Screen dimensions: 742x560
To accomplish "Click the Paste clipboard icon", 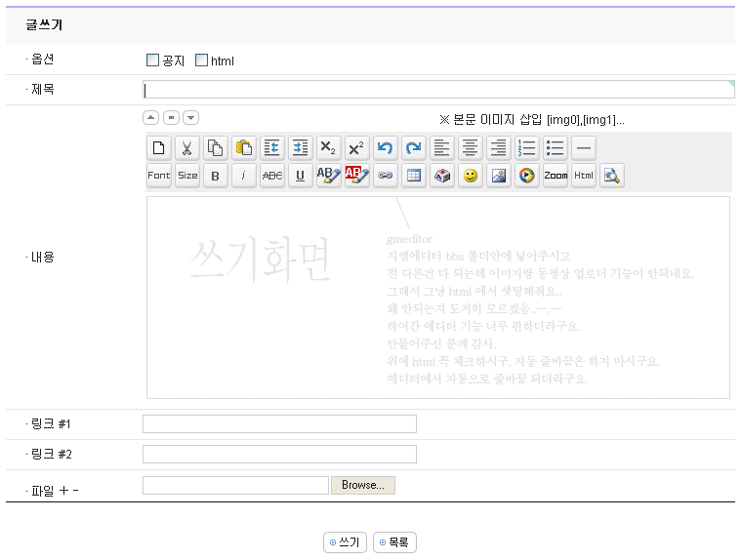I will [x=244, y=148].
